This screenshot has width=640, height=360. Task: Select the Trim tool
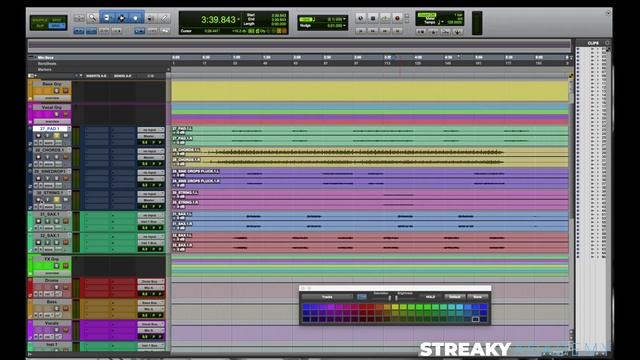coord(107,18)
